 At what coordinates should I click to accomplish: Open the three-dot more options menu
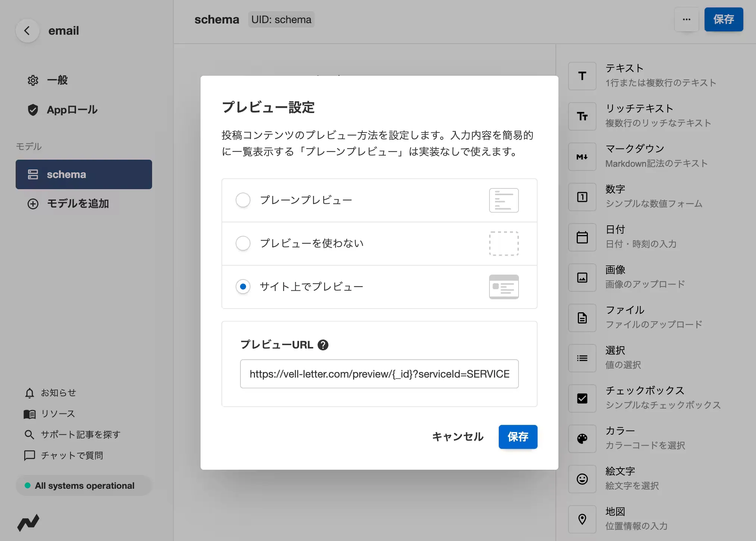point(687,19)
